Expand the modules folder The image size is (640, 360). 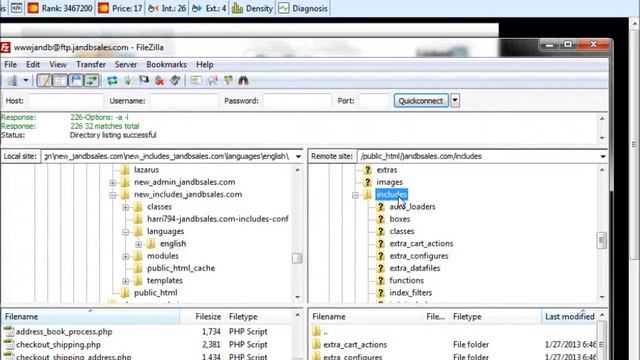126,256
